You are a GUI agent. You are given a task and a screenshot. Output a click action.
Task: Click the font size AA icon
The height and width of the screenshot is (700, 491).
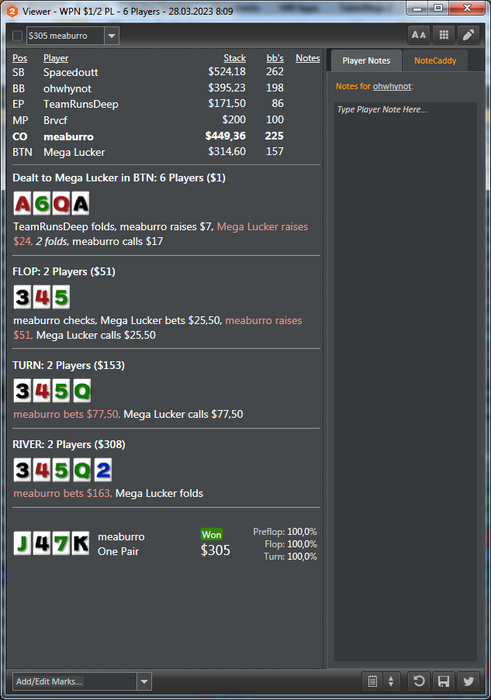(419, 35)
